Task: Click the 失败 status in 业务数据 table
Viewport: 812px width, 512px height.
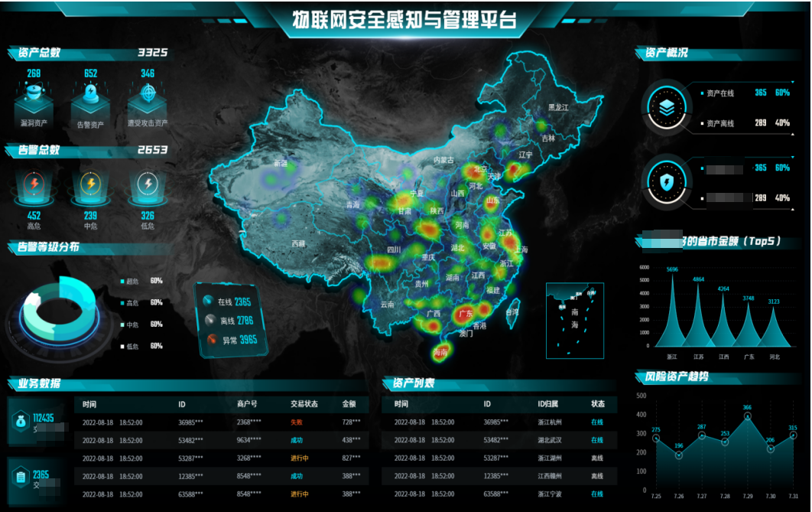Action: tap(297, 422)
